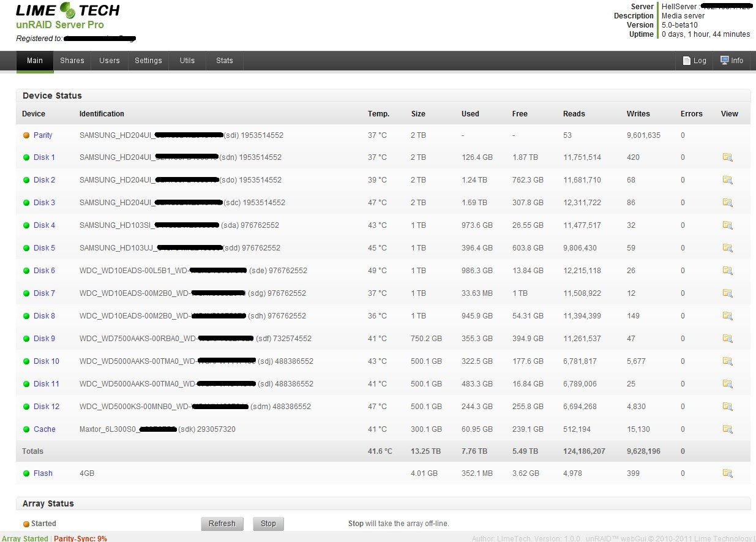
Task: Stop the array
Action: [268, 524]
